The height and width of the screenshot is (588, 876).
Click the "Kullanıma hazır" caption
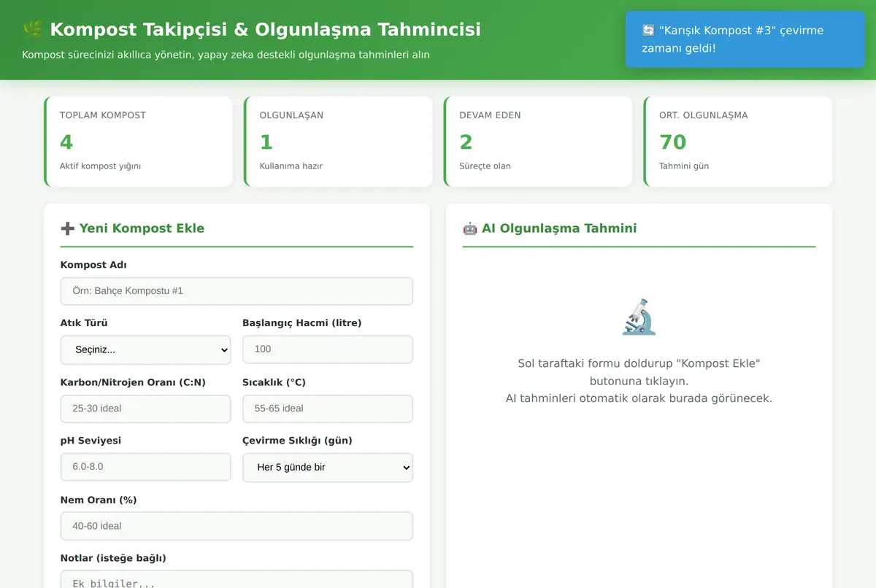tap(291, 166)
